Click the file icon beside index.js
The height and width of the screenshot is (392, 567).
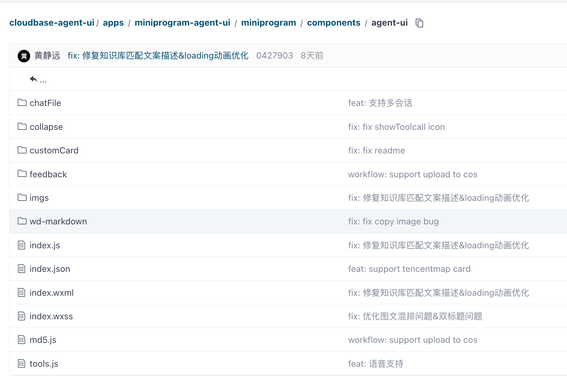click(21, 246)
